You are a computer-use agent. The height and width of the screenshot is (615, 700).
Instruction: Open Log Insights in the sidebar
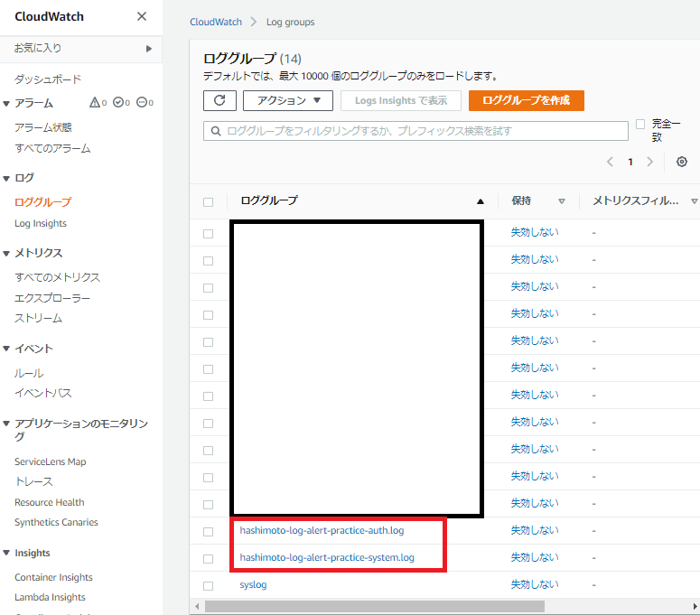coord(41,223)
